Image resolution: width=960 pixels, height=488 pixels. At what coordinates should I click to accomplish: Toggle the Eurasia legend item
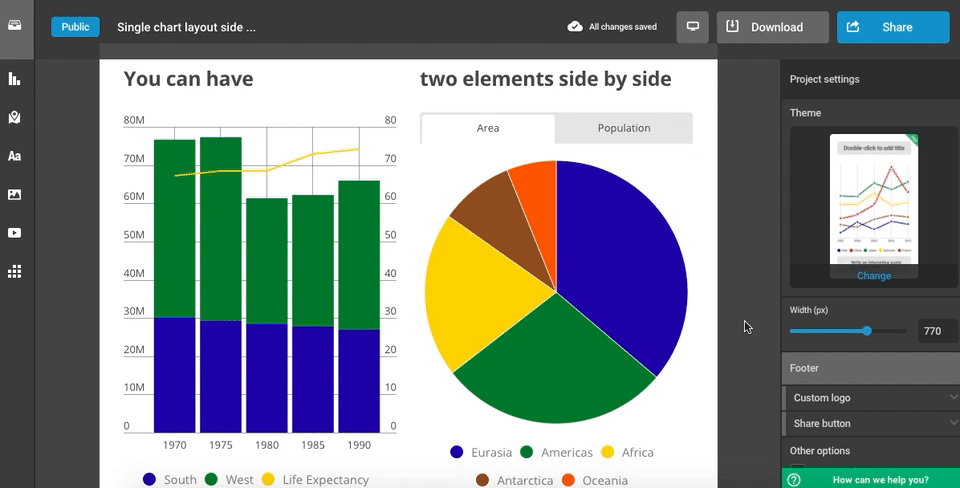click(x=484, y=452)
